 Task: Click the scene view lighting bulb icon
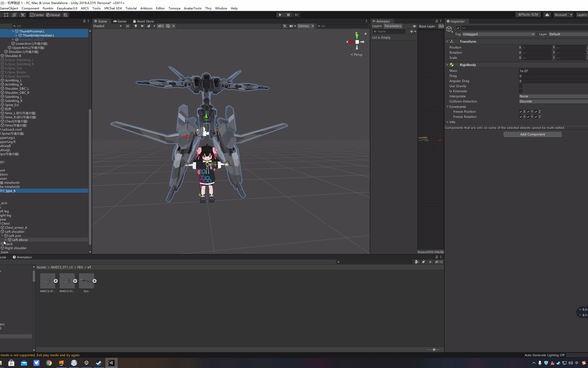tap(136, 26)
